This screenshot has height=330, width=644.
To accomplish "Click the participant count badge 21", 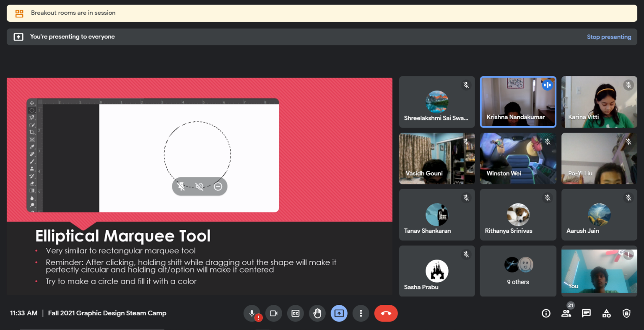I will (570, 305).
